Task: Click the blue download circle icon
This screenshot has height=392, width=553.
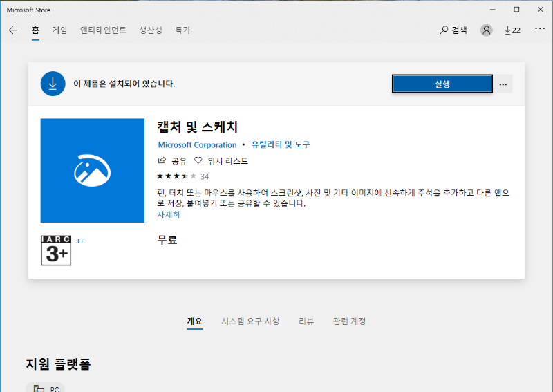Action: pos(53,84)
